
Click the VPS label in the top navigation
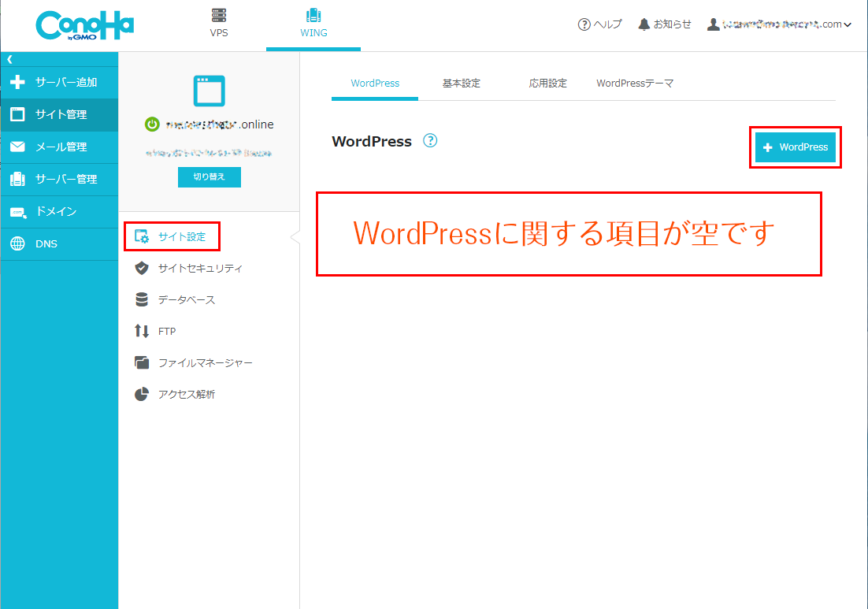219,32
